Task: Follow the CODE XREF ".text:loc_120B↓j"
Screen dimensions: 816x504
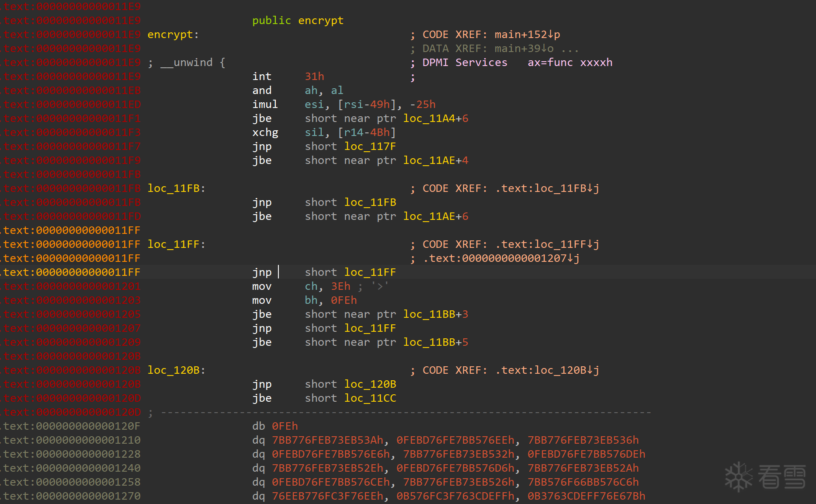Action: pos(547,370)
